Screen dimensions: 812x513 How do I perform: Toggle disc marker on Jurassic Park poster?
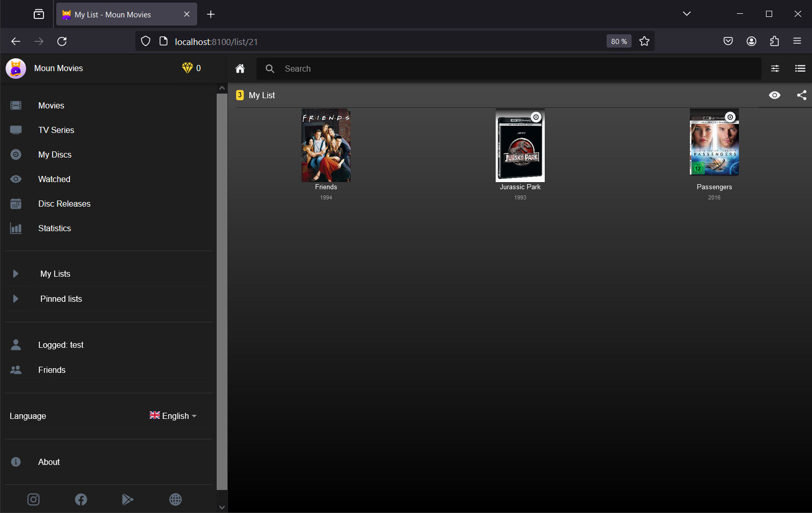coord(536,117)
